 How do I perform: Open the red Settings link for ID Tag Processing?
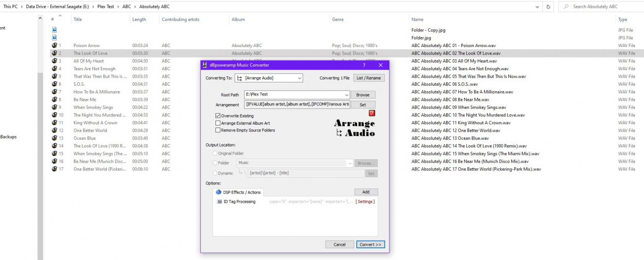(x=365, y=202)
